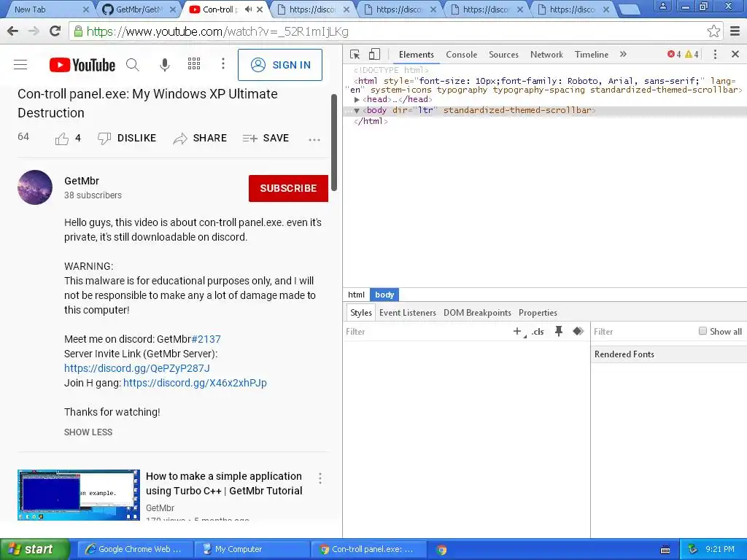Open the discord.gg/X46x2xhPJp link
Screen dimensions: 747x560
[195, 383]
